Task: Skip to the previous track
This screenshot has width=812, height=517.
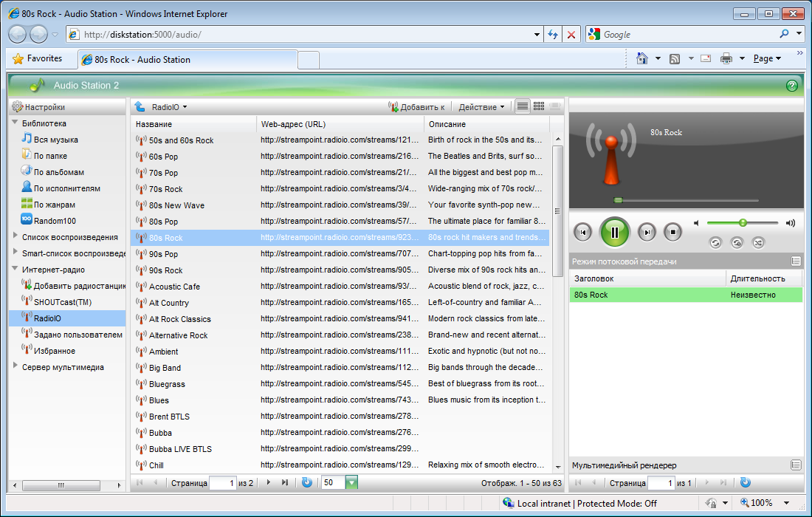Action: [583, 232]
